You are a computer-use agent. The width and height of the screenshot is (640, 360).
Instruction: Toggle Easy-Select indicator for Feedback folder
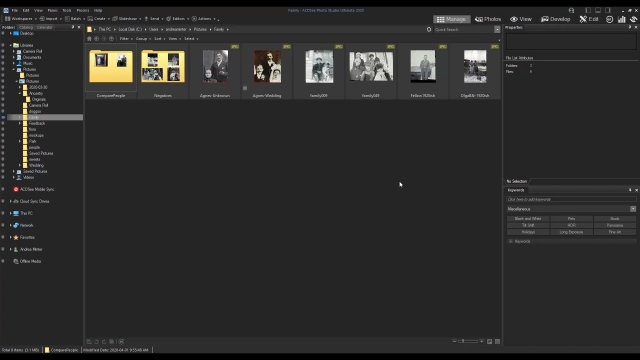(3, 123)
